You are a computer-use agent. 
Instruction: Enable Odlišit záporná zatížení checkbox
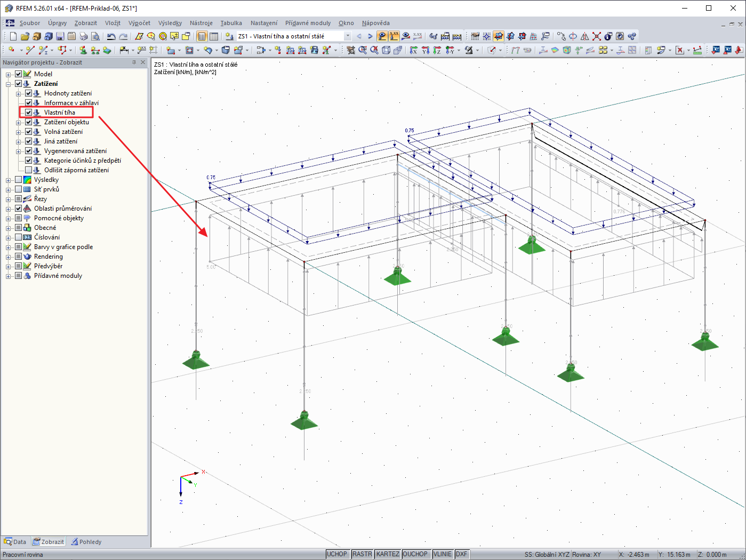tap(29, 170)
